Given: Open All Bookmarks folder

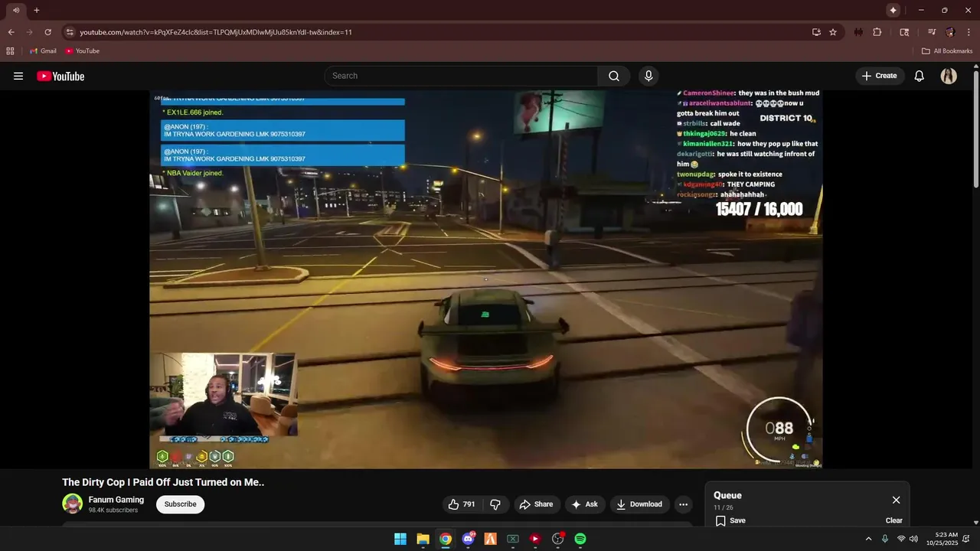Looking at the screenshot, I should tap(947, 51).
